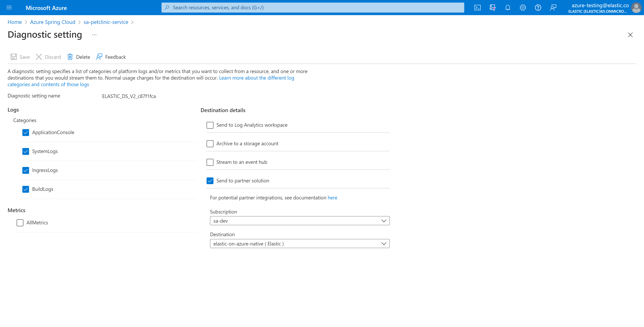Open the Help question mark icon

[538, 8]
